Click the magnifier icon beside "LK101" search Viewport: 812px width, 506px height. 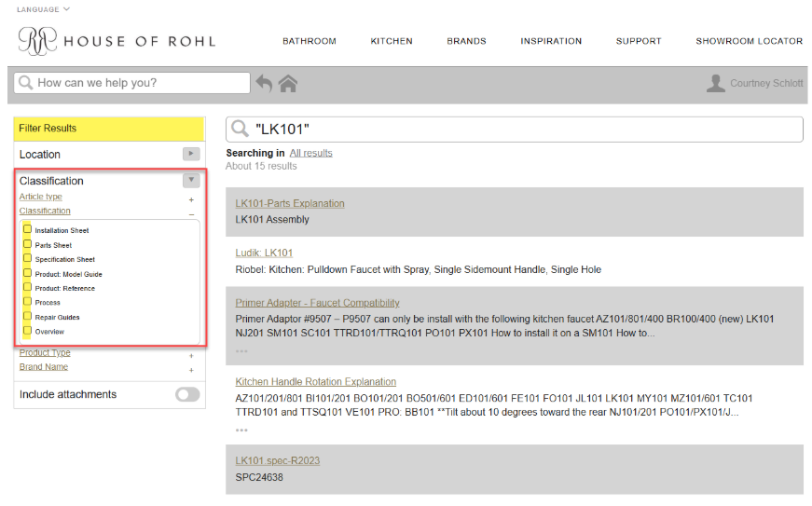point(241,130)
